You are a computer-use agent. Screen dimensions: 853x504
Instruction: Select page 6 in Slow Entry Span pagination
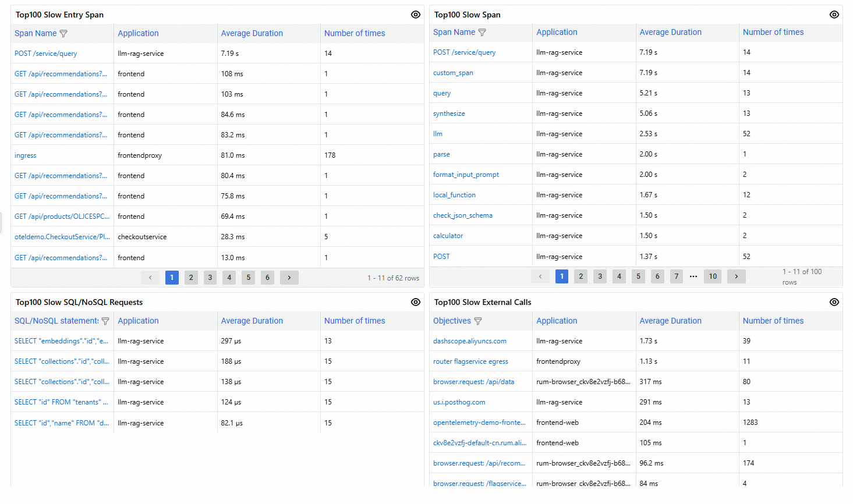pos(268,278)
